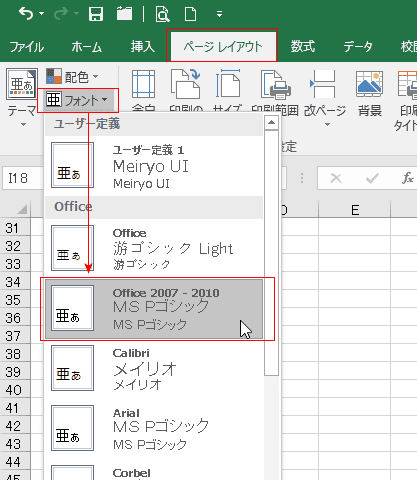Screen dimensions: 417x480
Task: Switch to the Home (ホーム) tab
Action: pyautogui.click(x=86, y=47)
